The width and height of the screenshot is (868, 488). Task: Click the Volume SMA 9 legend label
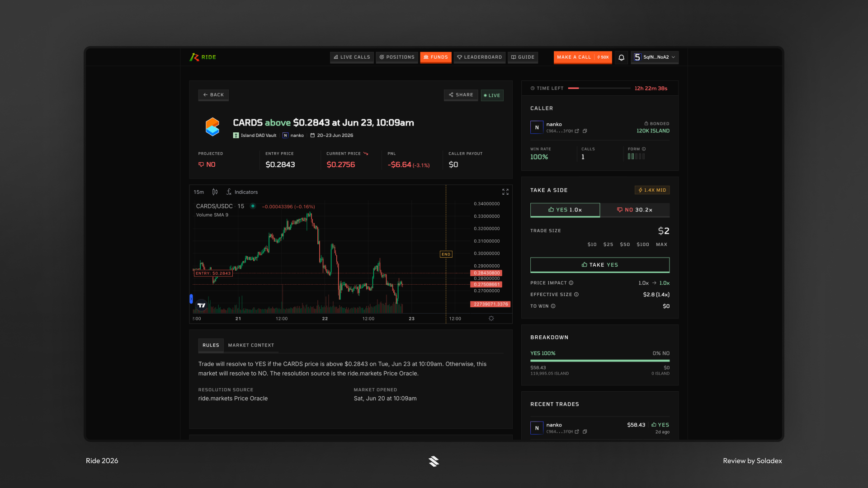coord(212,215)
